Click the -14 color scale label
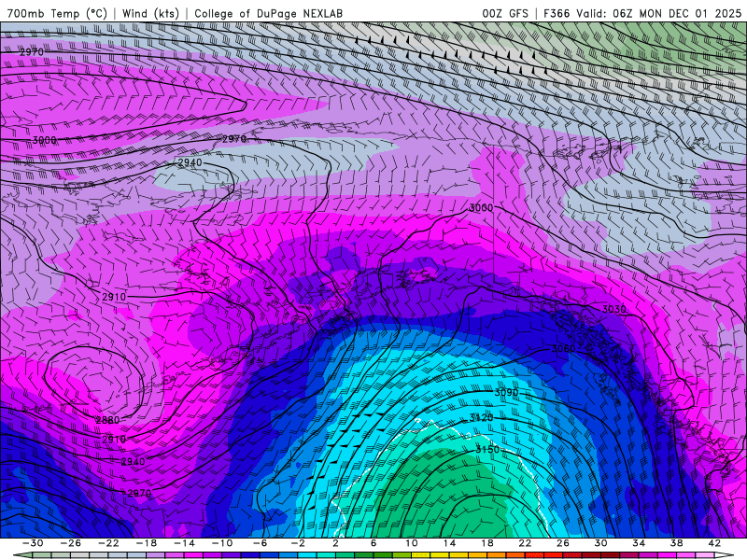Viewport: 747px width, 560px height. [184, 543]
